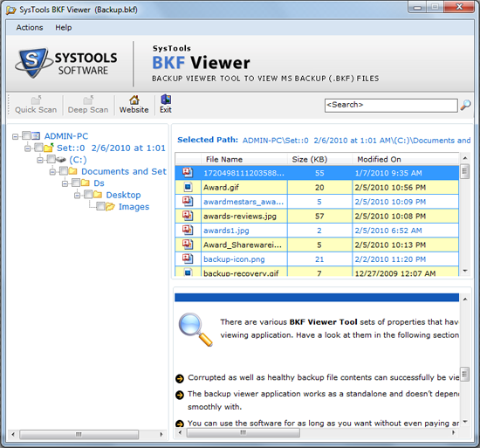Open the Help menu
This screenshot has width=480, height=448.
pos(64,28)
